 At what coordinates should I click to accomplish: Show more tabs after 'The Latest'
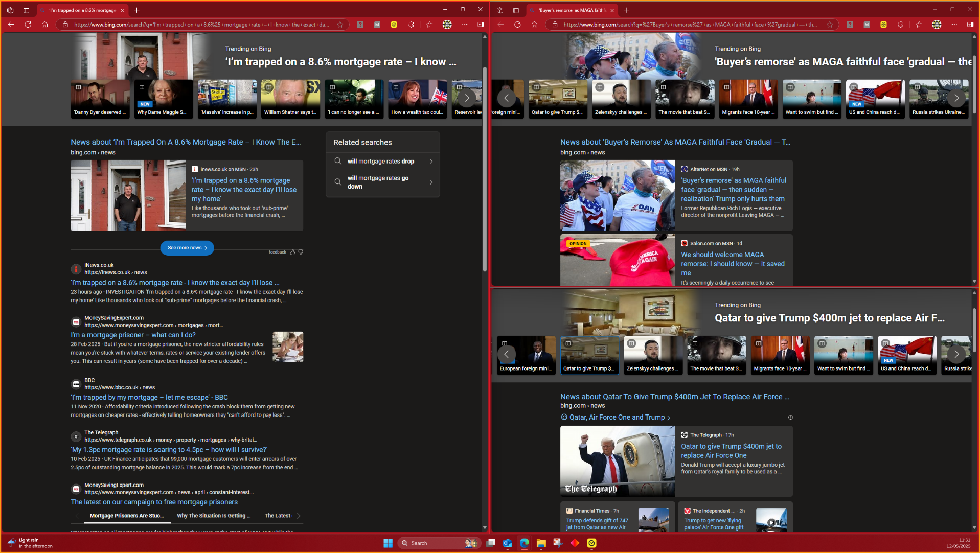pyautogui.click(x=299, y=516)
